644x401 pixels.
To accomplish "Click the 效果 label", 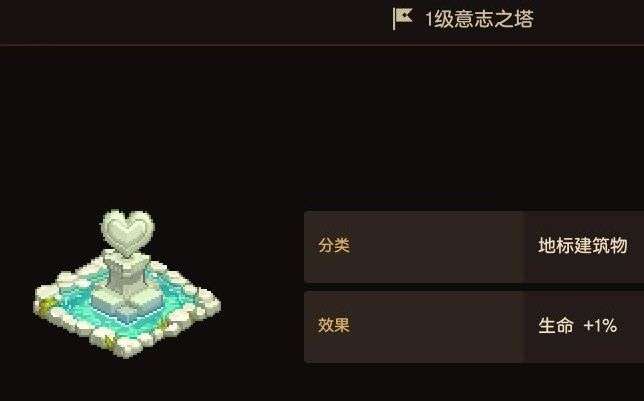I will (x=334, y=325).
